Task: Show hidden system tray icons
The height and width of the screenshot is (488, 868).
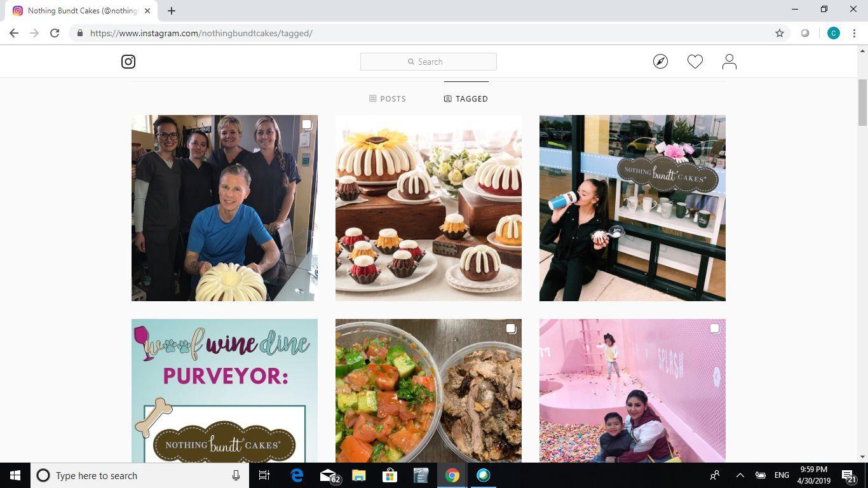Action: pos(740,475)
